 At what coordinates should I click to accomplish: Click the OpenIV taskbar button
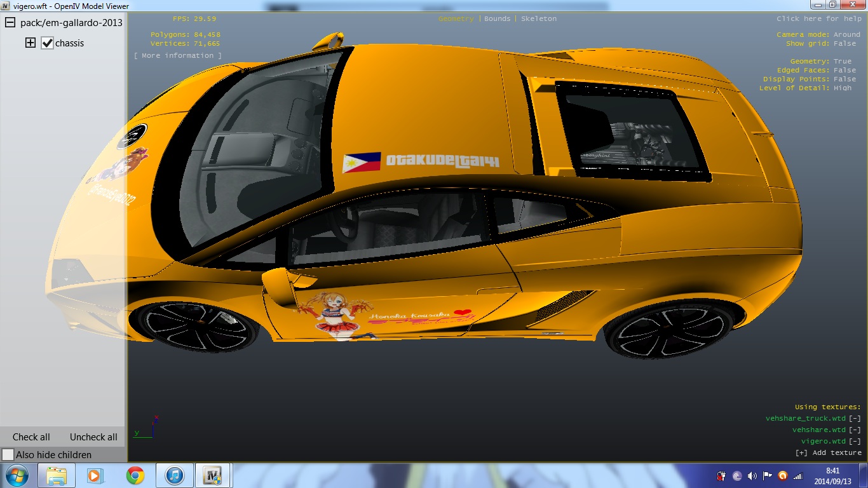pyautogui.click(x=214, y=475)
